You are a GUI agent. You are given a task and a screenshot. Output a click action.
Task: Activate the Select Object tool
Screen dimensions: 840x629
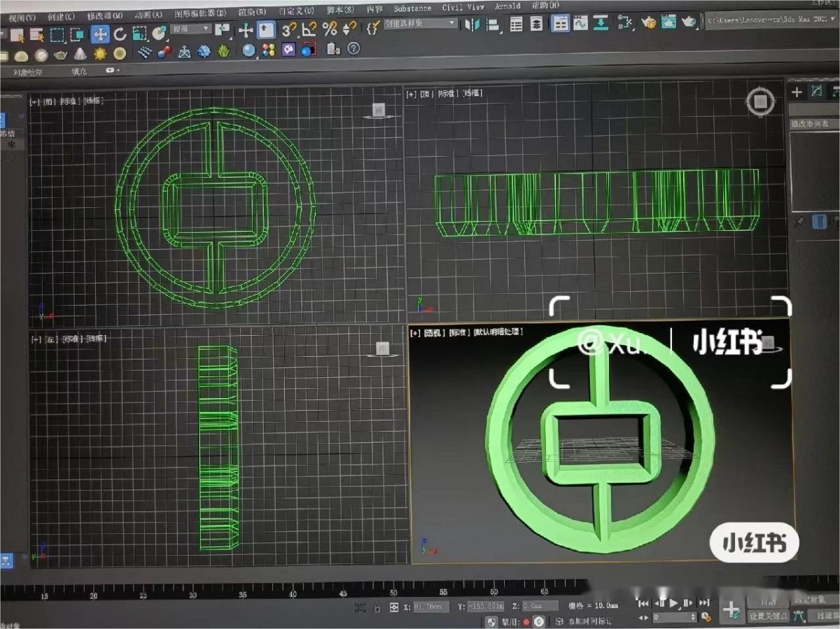click(x=17, y=34)
